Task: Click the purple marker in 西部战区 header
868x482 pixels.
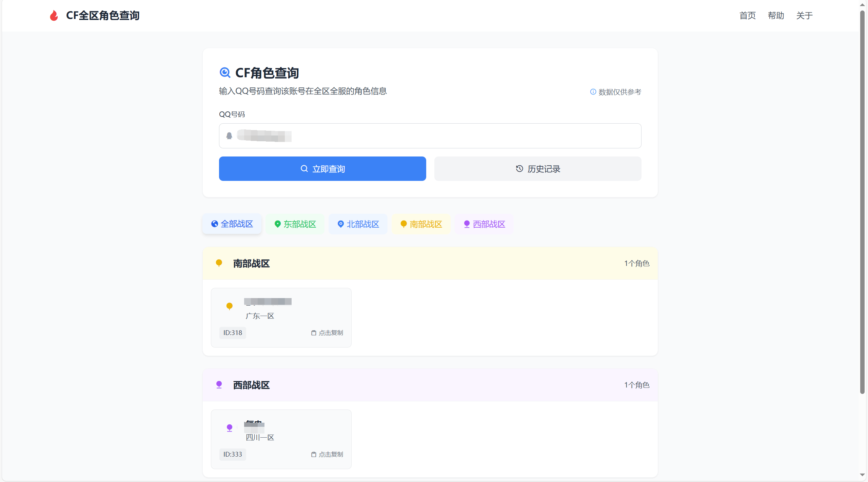Action: coord(219,385)
